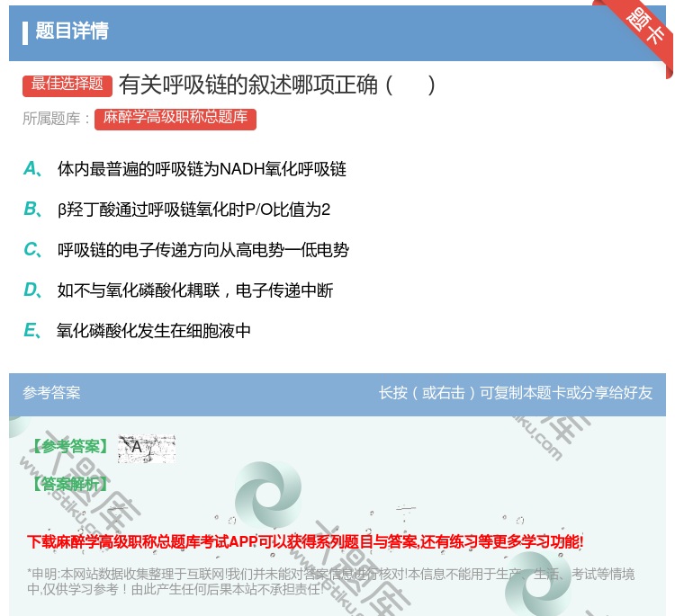The height and width of the screenshot is (616, 675).
Task: Click the option letter C、
Action: [33, 250]
